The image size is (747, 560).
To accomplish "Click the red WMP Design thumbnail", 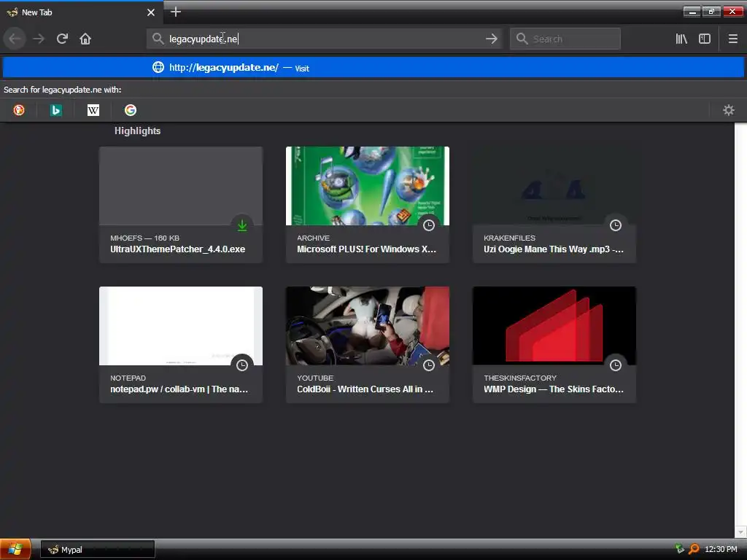I will [554, 326].
